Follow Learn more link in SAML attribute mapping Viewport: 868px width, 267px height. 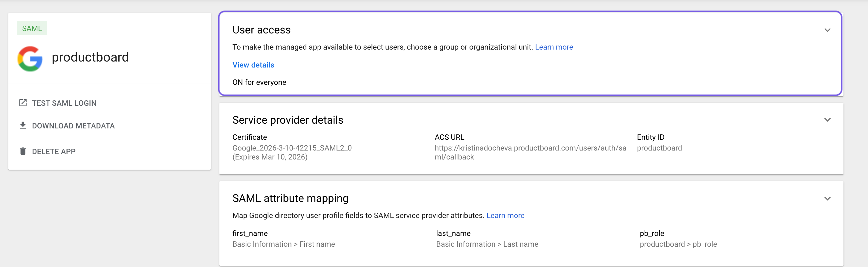coord(505,216)
